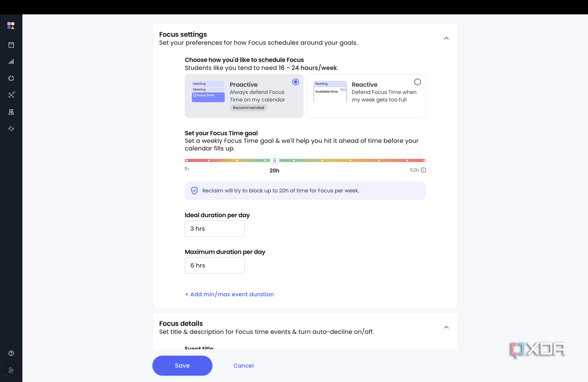Click the Maximum duration per day field
The width and height of the screenshot is (588, 382).
point(215,265)
